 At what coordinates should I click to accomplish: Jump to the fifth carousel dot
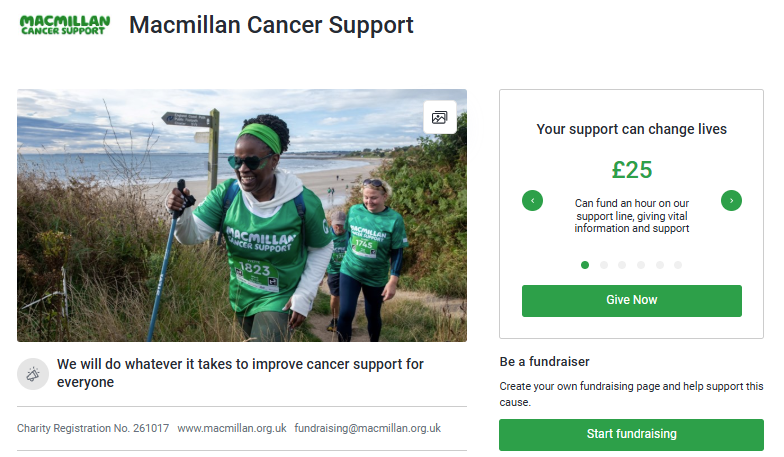(x=660, y=265)
